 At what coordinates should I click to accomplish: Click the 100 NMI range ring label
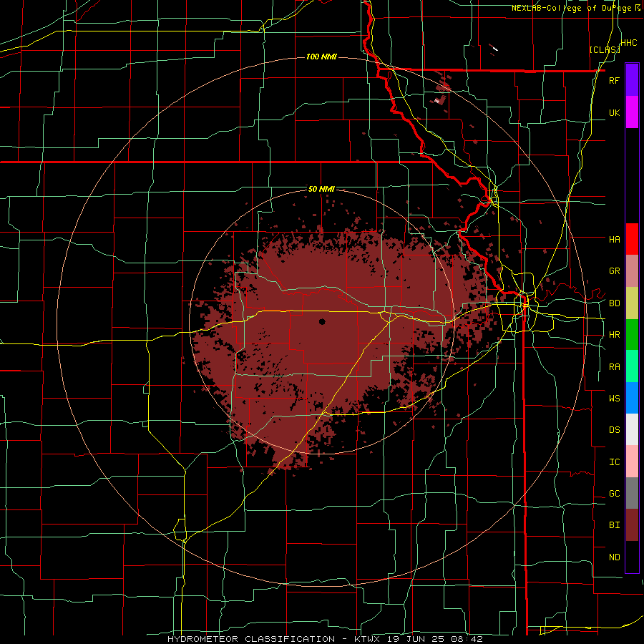pos(321,57)
